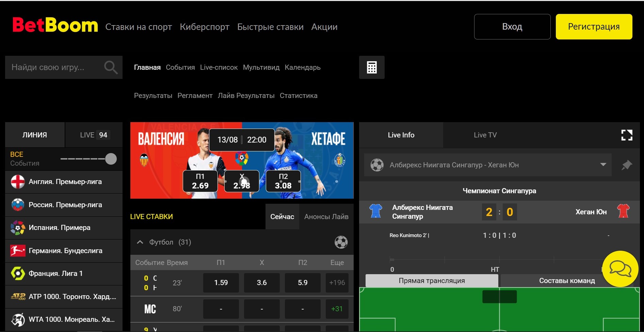This screenshot has width=644, height=332.
Task: Pin the current live match
Action: tap(627, 165)
